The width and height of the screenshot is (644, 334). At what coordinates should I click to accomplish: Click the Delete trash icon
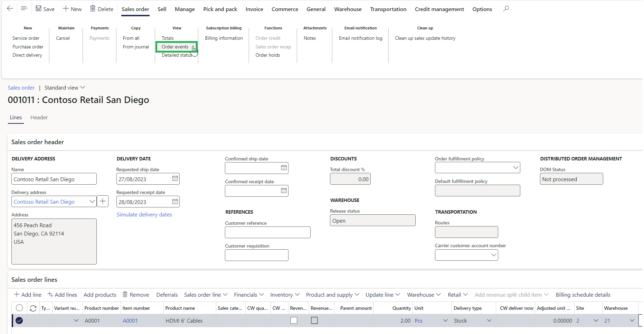pos(92,8)
